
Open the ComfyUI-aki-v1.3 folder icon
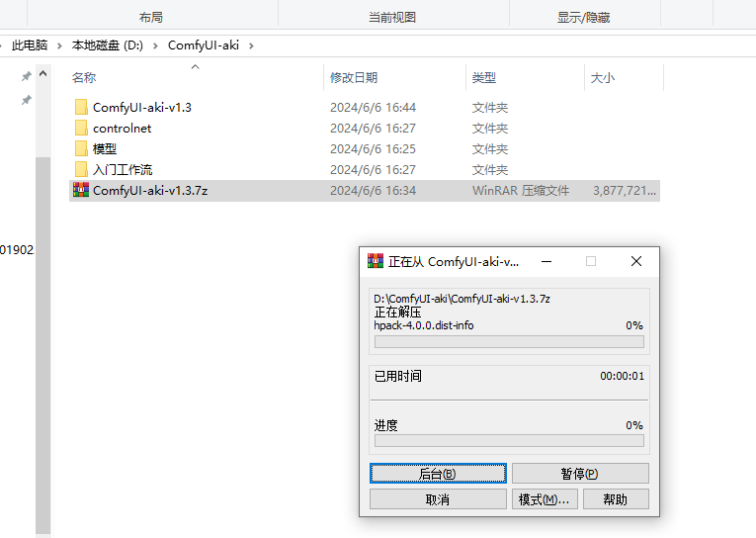click(x=81, y=107)
